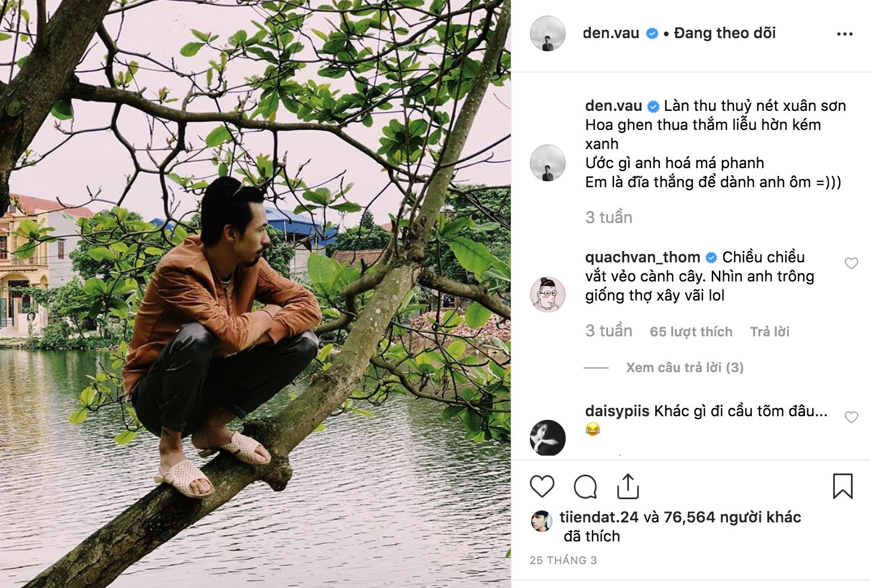Open daisypiis's profile avatar
Viewport: 870px width, 588px height.
pyautogui.click(x=547, y=438)
